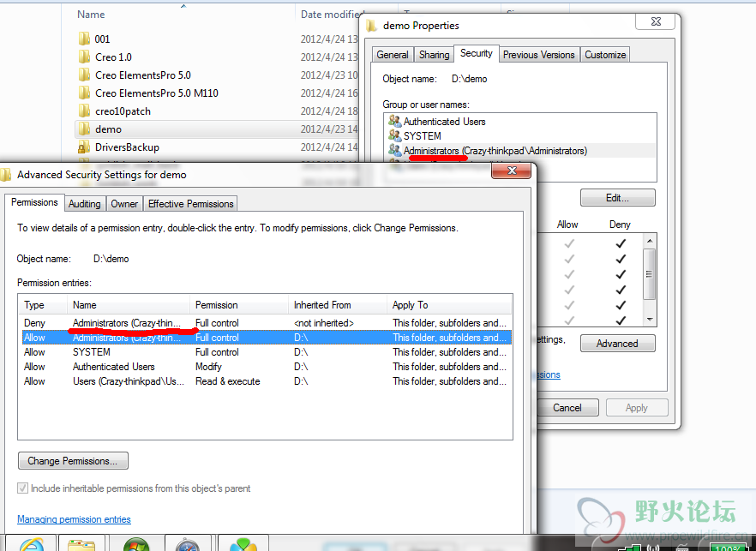Click the Inherited From column header

tap(338, 305)
